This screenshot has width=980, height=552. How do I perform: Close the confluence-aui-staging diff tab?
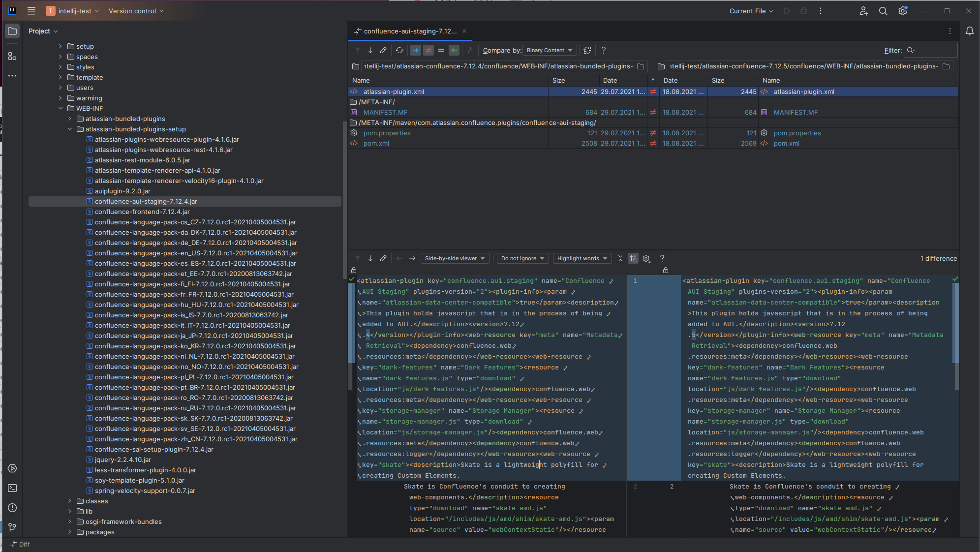(464, 31)
